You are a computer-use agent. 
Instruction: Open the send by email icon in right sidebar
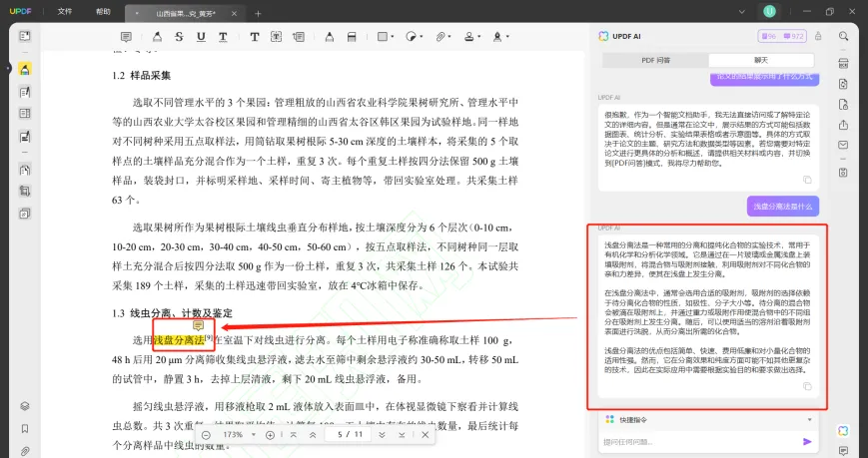(843, 145)
